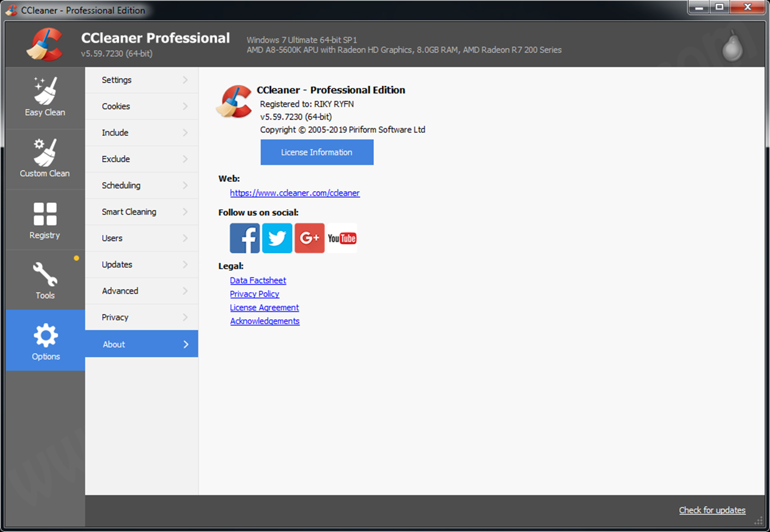Click the 'Legal:' heading
Screen dimensions: 770x532
tap(231, 266)
